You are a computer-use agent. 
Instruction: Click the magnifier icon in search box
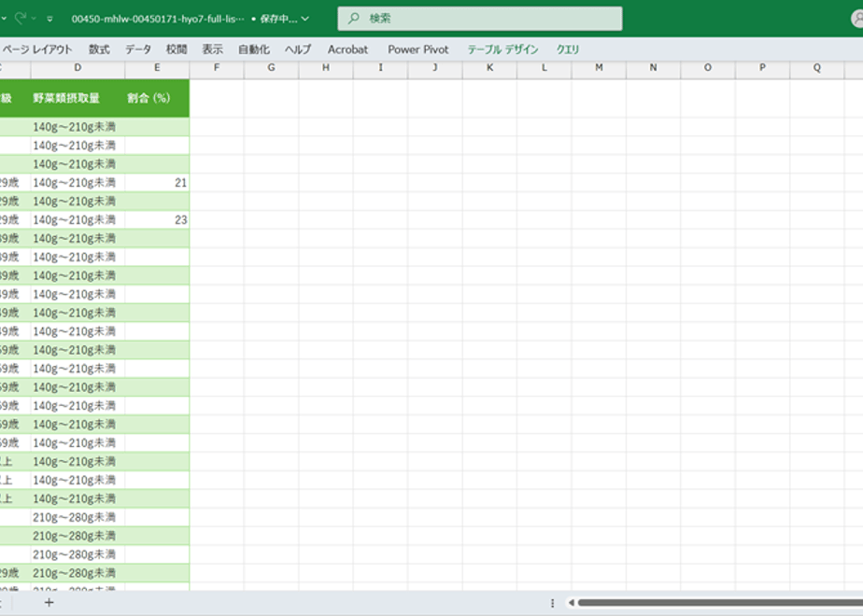pyautogui.click(x=354, y=19)
